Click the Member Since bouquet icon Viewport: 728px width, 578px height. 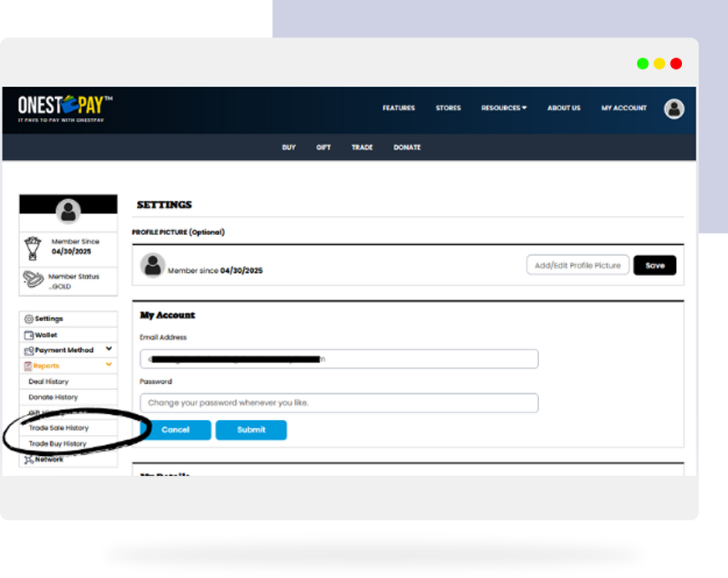[33, 247]
